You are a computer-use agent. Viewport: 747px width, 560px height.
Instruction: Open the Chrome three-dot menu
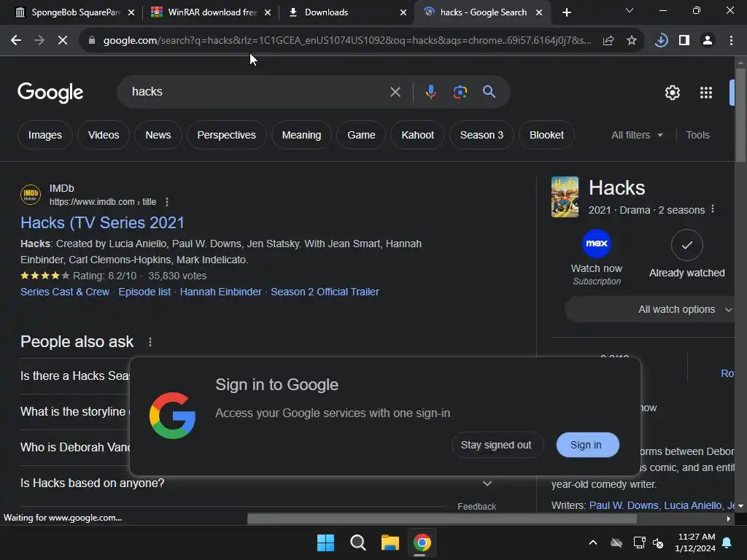coord(731,41)
